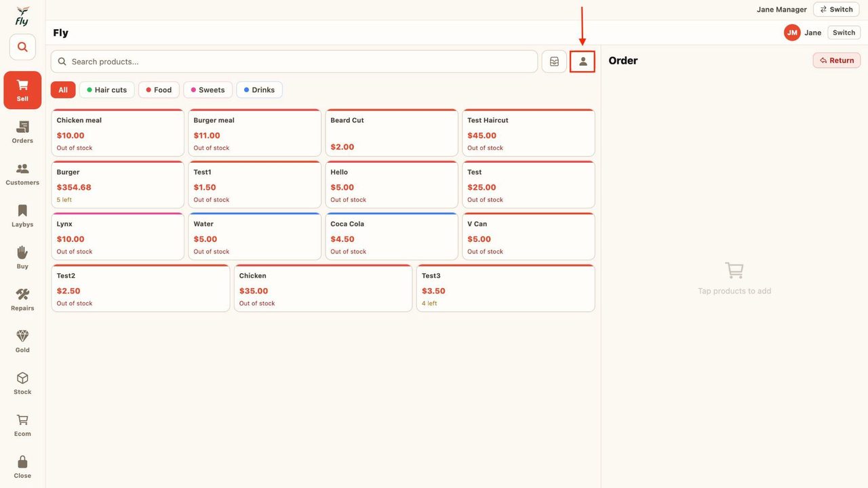Open the Gold section
868x488 pixels.
tap(22, 342)
